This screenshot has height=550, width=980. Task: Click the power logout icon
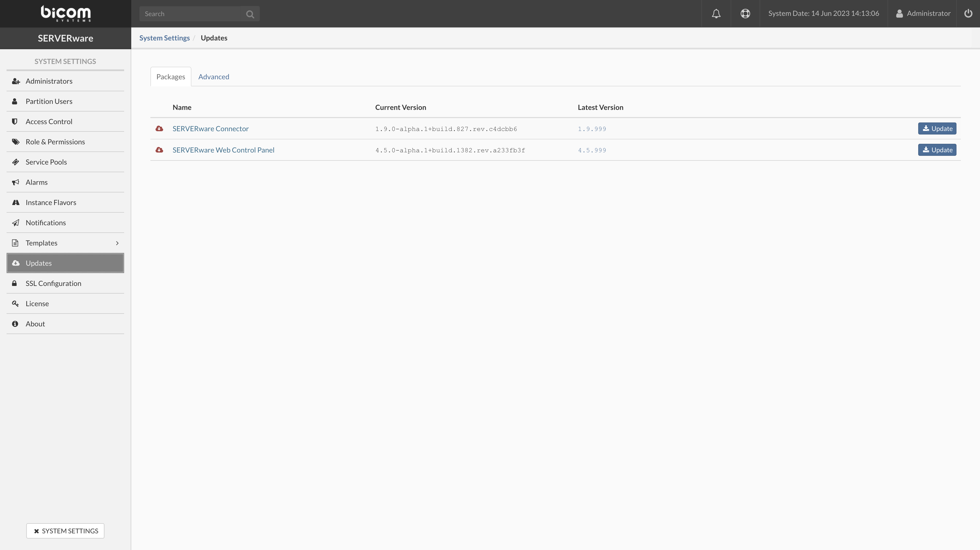pos(968,14)
